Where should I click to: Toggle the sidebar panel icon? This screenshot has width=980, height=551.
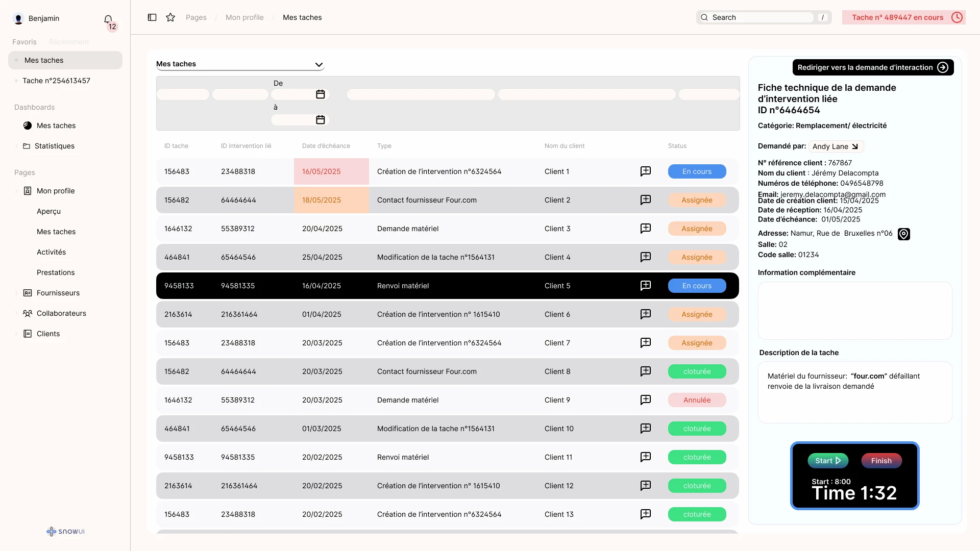click(152, 17)
